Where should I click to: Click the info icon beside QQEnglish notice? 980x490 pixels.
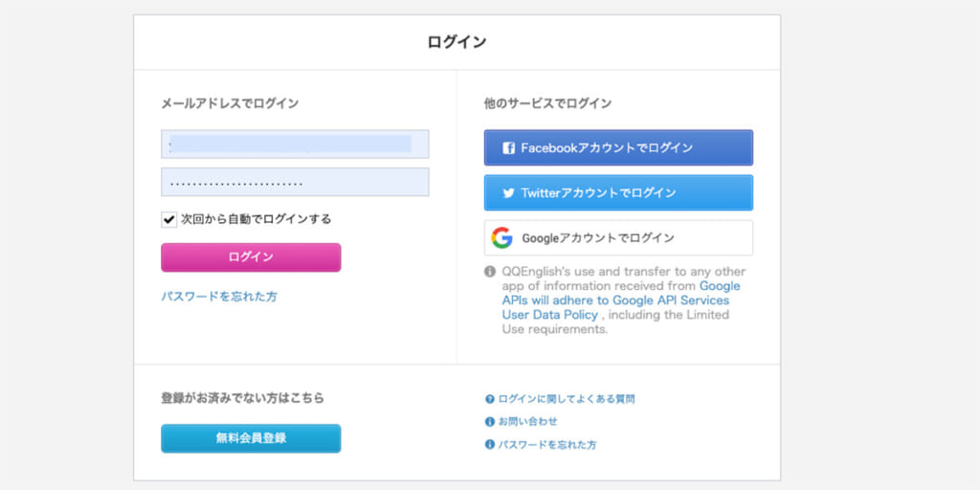point(490,272)
